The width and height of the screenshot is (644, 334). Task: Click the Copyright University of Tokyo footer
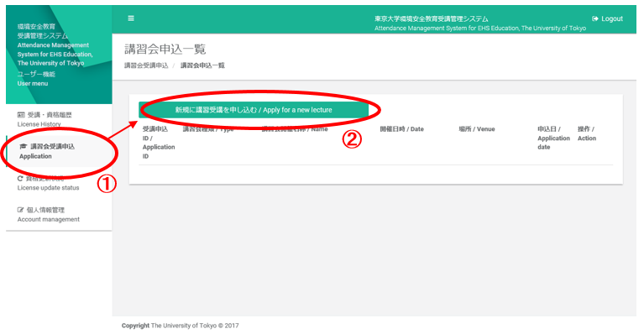tap(180, 326)
